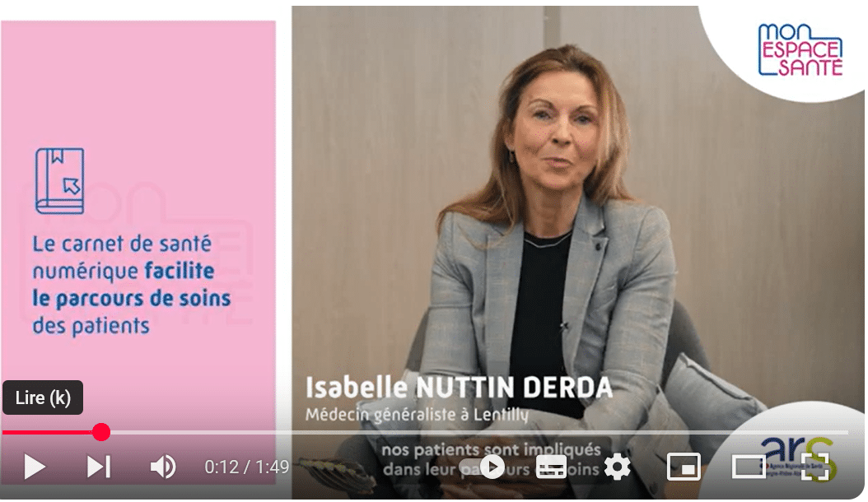
Task: Click the red progress bar scrubber handle
Action: coord(100,432)
